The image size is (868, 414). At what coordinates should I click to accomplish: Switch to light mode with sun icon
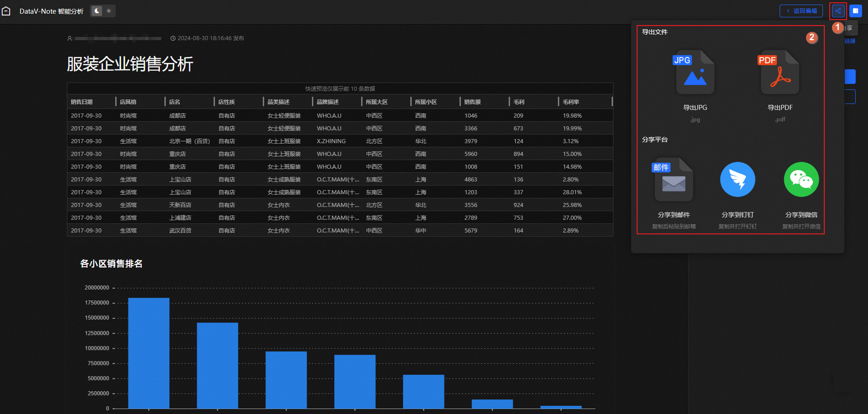109,11
